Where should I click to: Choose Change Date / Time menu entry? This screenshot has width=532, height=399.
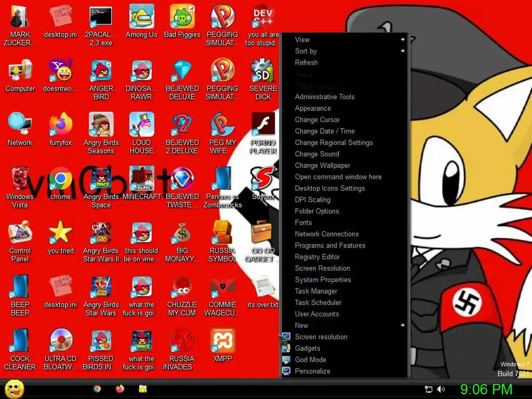point(344,131)
